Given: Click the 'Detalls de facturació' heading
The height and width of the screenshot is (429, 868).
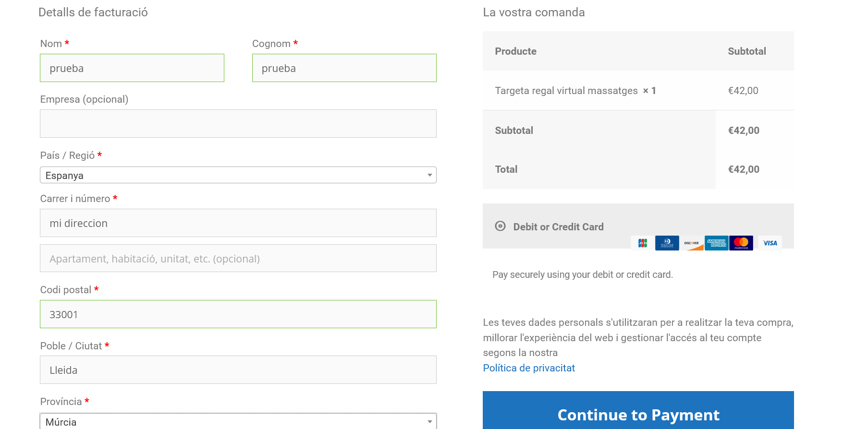Looking at the screenshot, I should point(93,12).
